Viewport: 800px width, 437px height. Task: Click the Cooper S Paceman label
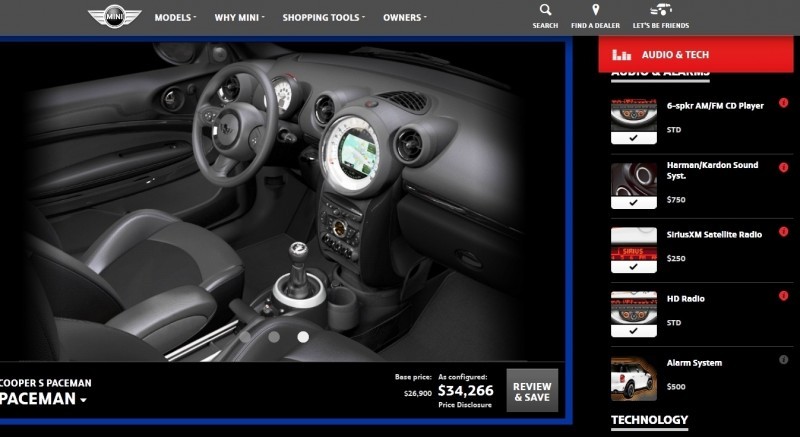tap(46, 383)
